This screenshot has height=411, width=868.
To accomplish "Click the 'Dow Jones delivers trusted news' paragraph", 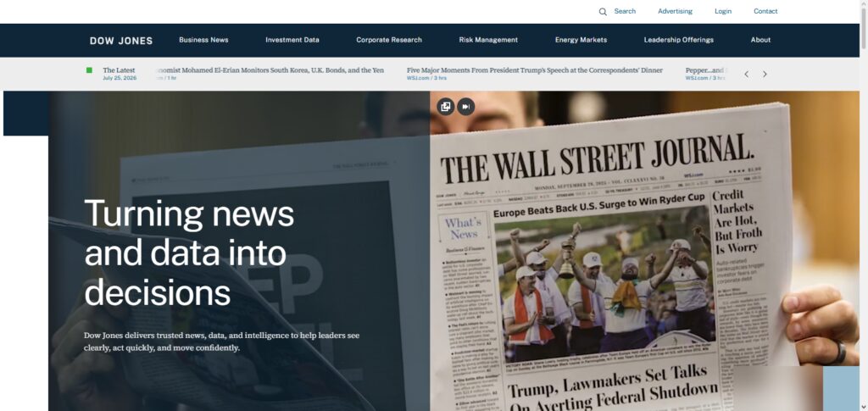I will 221,342.
